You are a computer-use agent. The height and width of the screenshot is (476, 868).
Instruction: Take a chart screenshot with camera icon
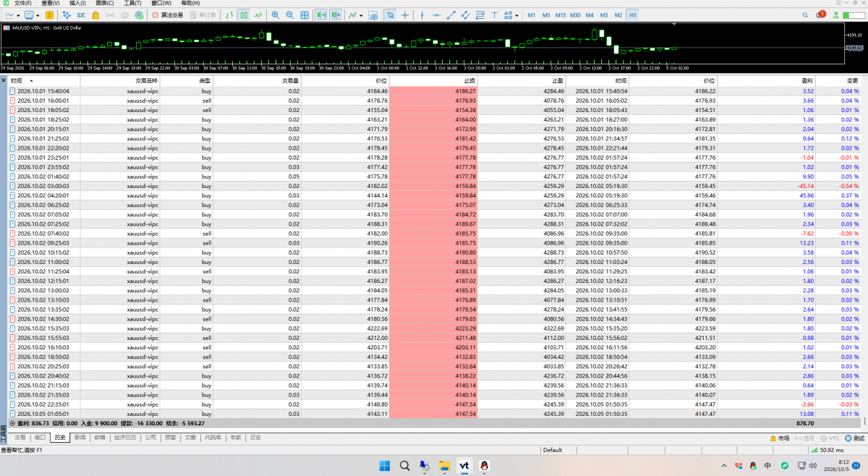(373, 14)
